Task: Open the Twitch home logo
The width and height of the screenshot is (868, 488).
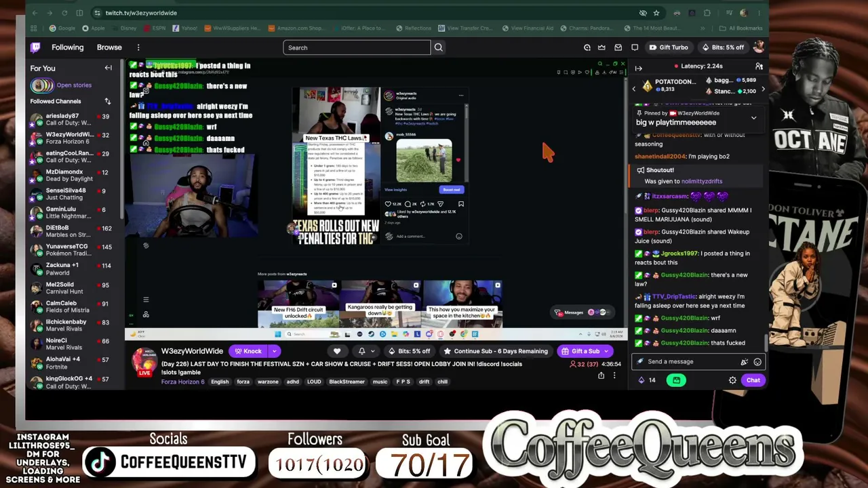Action: pyautogui.click(x=35, y=47)
